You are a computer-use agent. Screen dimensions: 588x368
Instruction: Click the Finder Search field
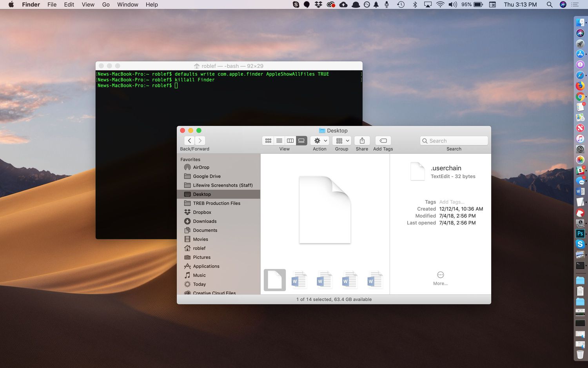(x=457, y=141)
